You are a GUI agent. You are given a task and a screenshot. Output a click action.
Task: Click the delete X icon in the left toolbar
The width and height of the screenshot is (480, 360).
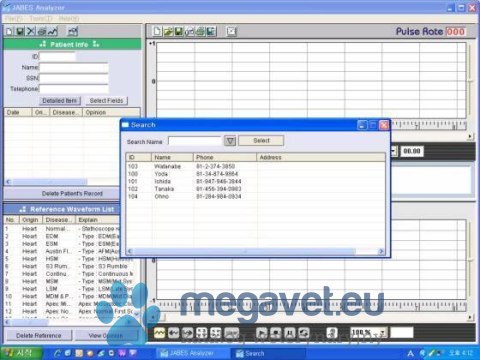pos(31,32)
